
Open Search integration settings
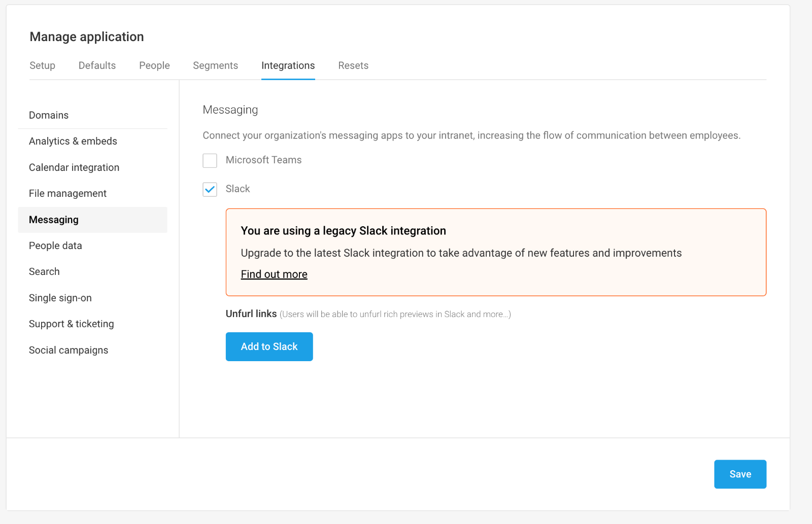tap(93, 271)
